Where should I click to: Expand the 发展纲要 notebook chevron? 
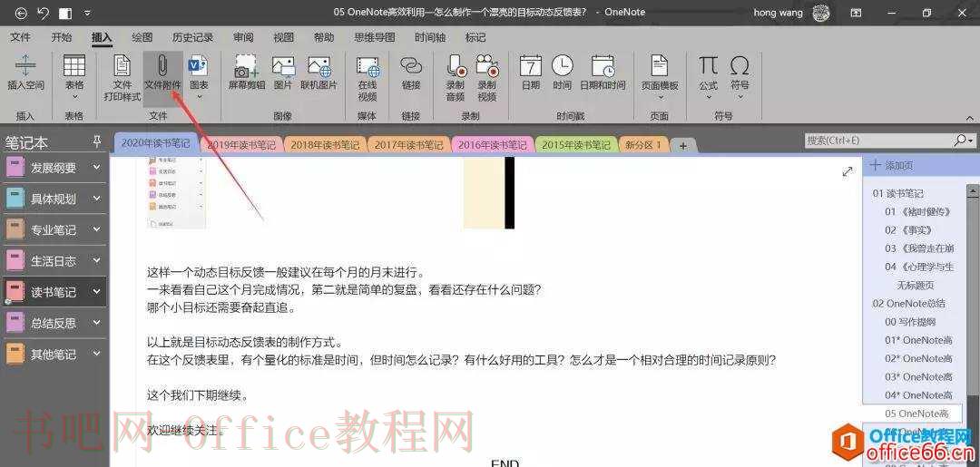pos(96,168)
